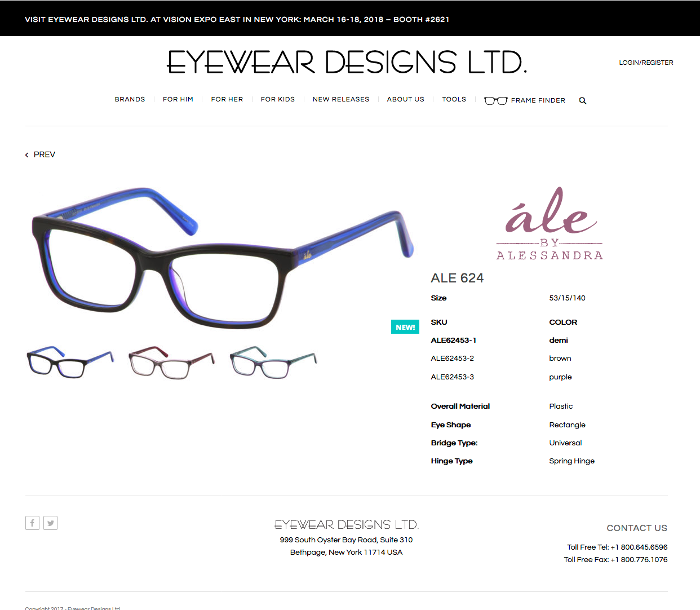The width and height of the screenshot is (700, 610).
Task: Open the Facebook social icon
Action: 32,523
